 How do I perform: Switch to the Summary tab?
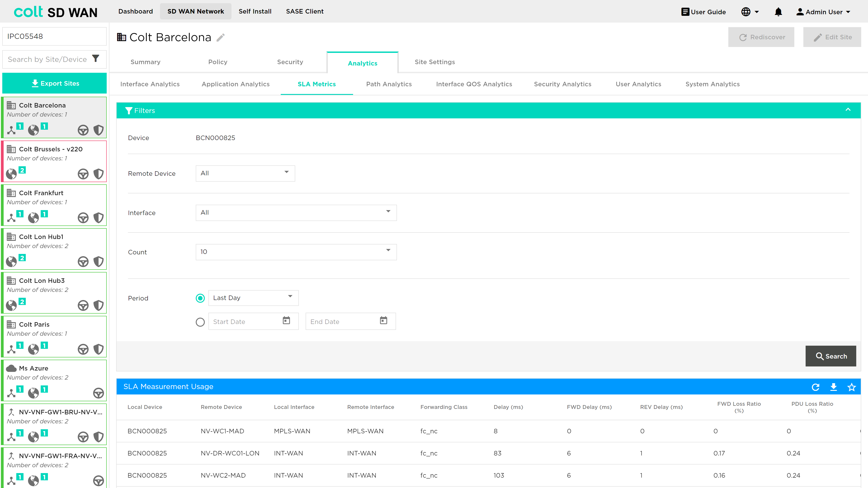[145, 62]
